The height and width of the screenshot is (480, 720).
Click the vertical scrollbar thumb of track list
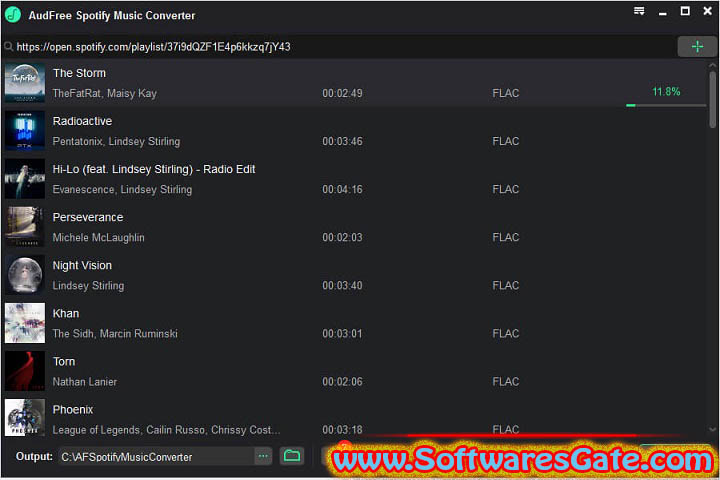pos(712,99)
